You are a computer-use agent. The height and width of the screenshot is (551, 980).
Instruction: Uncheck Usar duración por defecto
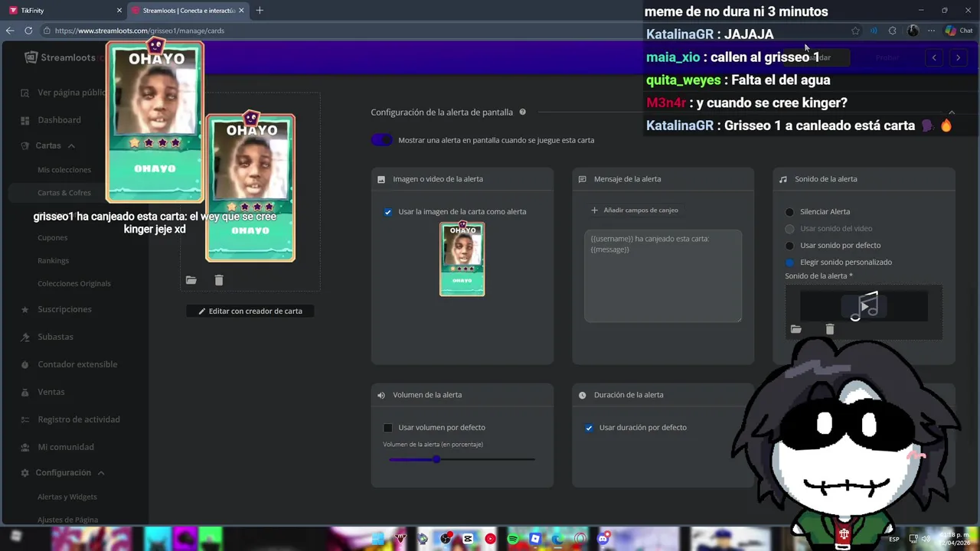pos(589,428)
